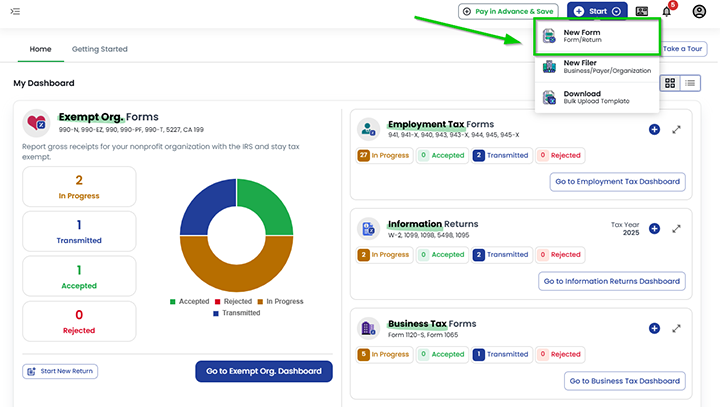This screenshot has width=720, height=407.
Task: Open the contact card icon in header
Action: (641, 11)
